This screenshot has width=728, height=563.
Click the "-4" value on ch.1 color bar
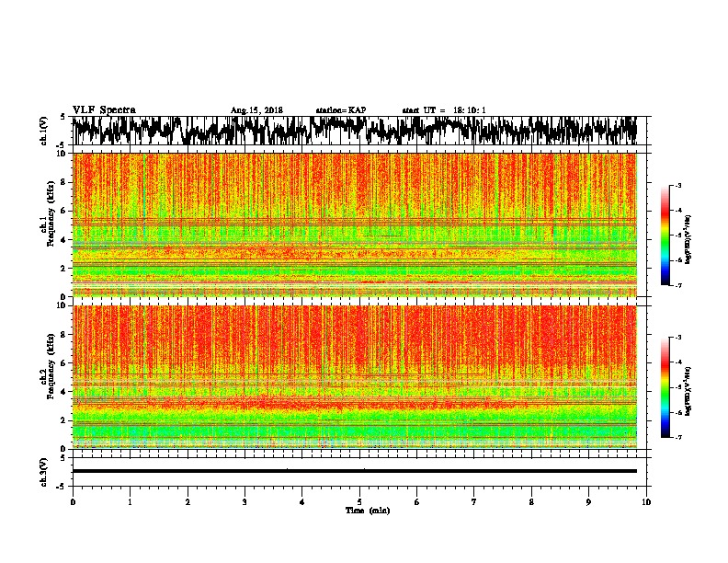677,211
